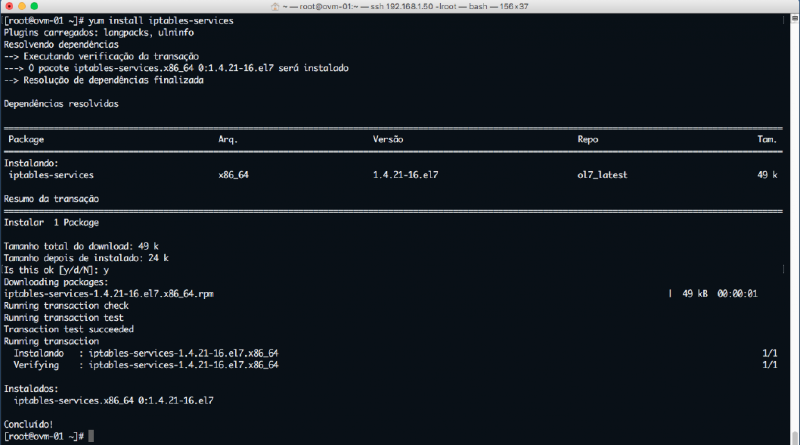Click the 'x86_64' architecture value in table
Image resolution: width=800 pixels, height=445 pixels.
click(233, 174)
